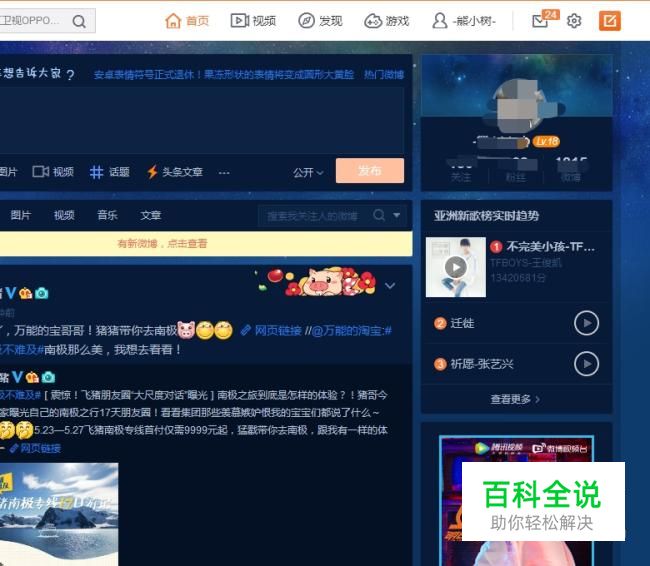The height and width of the screenshot is (566, 650).
Task: Click the Lv.18 level badge
Action: click(x=546, y=141)
